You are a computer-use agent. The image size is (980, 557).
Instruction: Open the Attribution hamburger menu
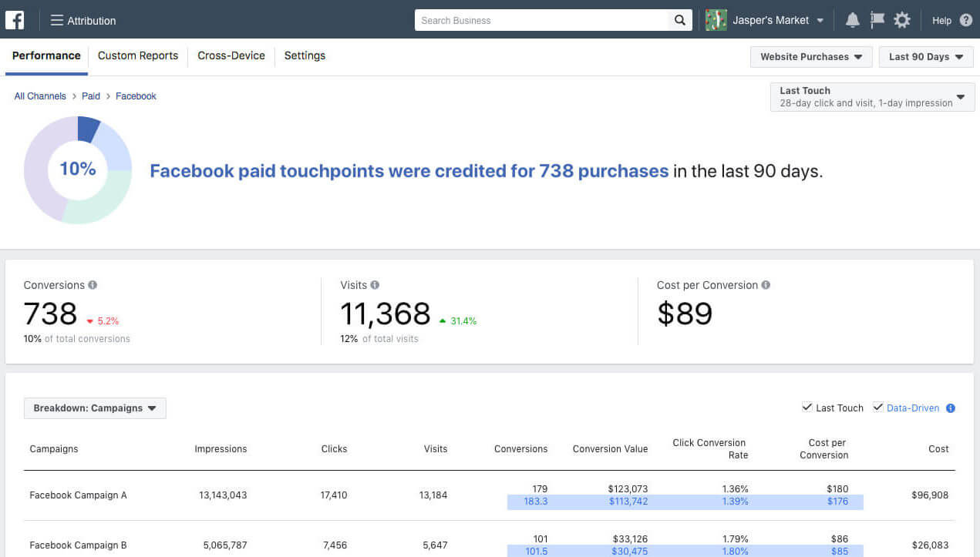click(57, 21)
